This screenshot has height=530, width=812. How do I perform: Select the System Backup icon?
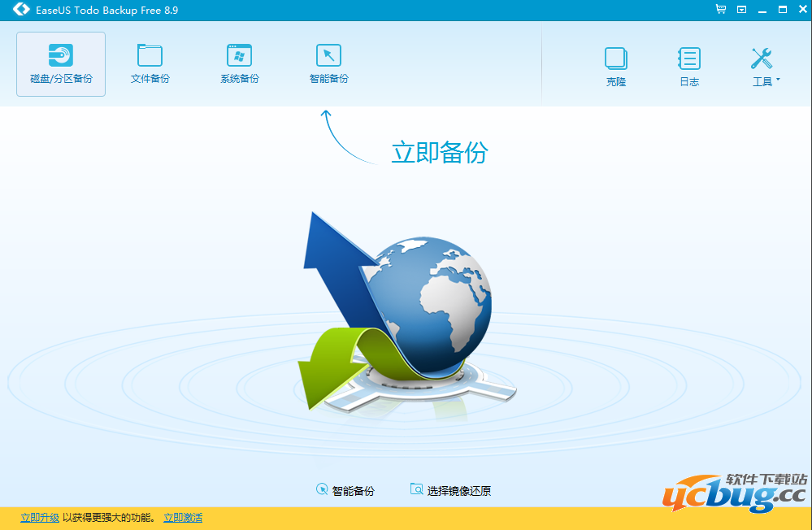click(239, 63)
